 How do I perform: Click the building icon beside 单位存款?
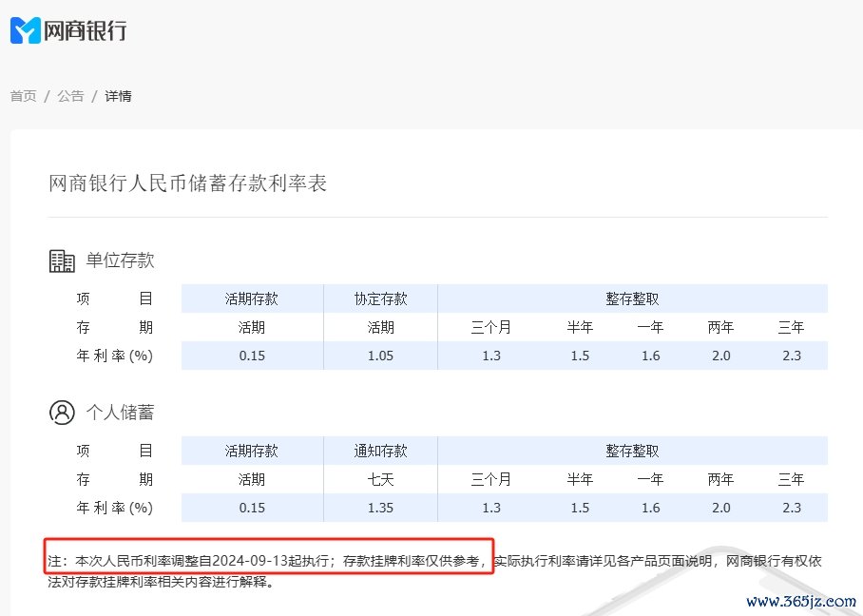[x=62, y=260]
